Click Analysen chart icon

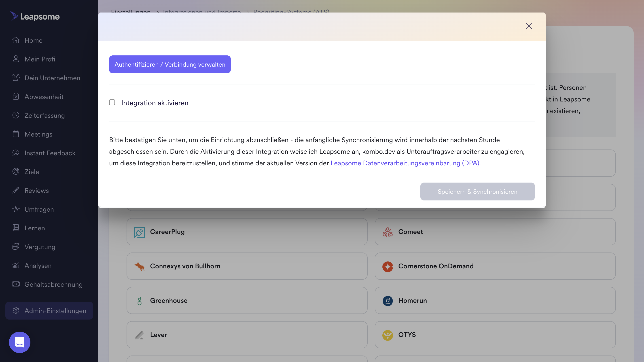click(x=16, y=265)
